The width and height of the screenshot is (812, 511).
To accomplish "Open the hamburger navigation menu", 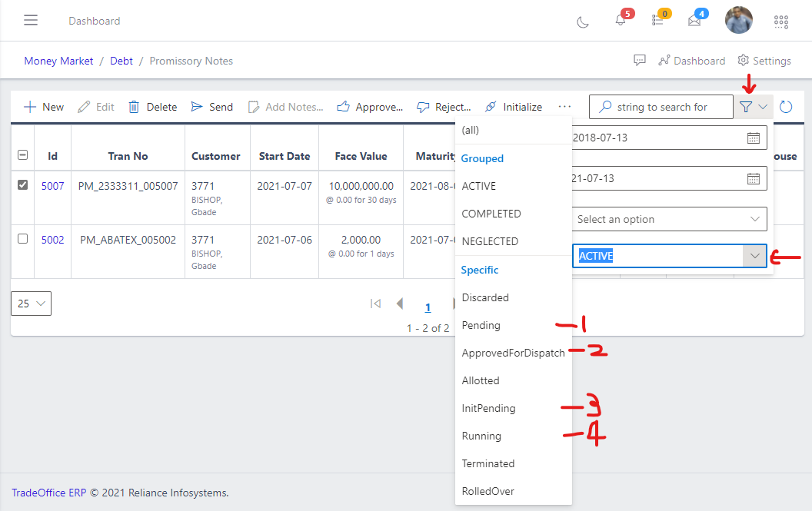I will click(31, 21).
